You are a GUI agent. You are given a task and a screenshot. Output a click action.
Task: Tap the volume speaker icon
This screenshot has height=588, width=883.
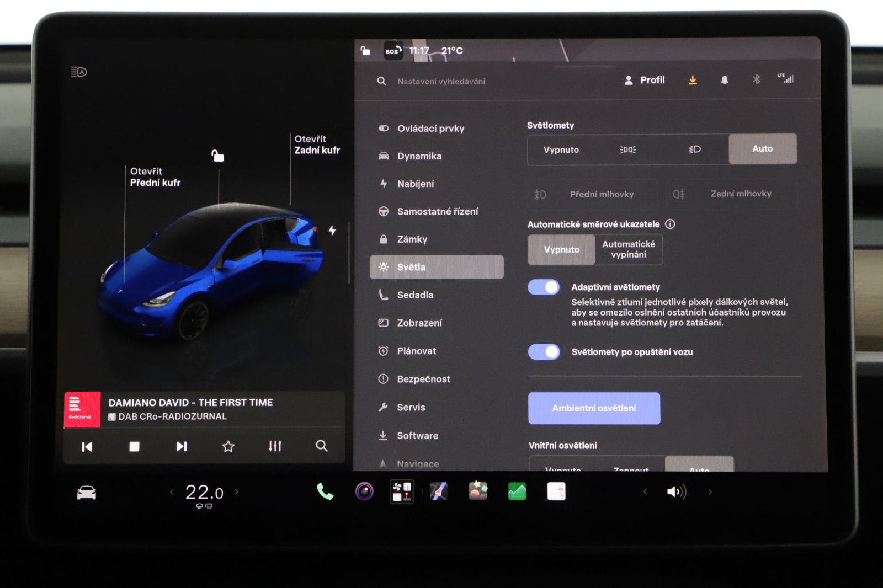(x=676, y=491)
